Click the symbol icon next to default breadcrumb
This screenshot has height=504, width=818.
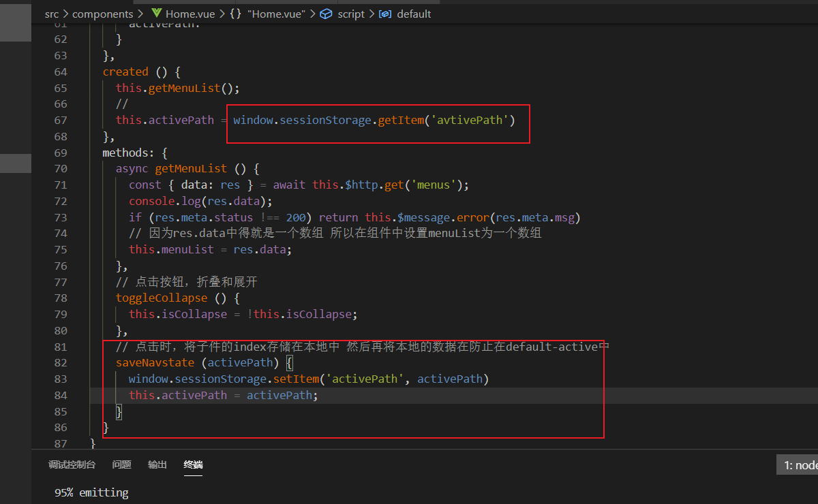(x=386, y=14)
